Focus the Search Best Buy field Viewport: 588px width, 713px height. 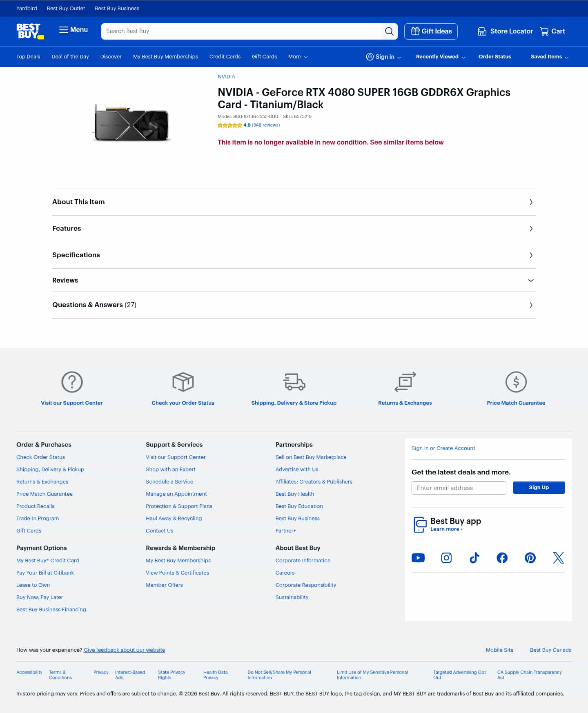(241, 31)
